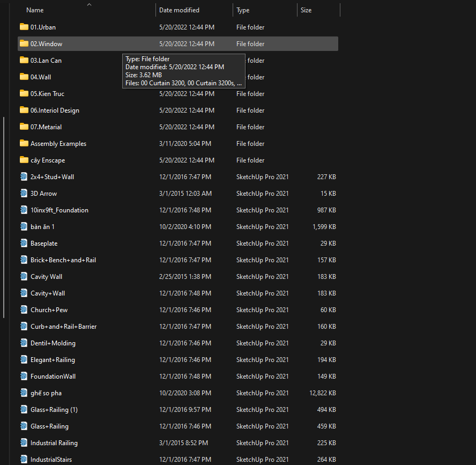Select the Industrial Railing file name
This screenshot has height=465, width=476.
click(54, 443)
